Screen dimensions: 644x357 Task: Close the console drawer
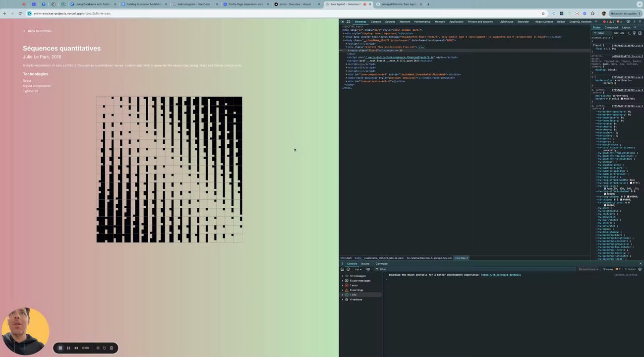click(640, 263)
